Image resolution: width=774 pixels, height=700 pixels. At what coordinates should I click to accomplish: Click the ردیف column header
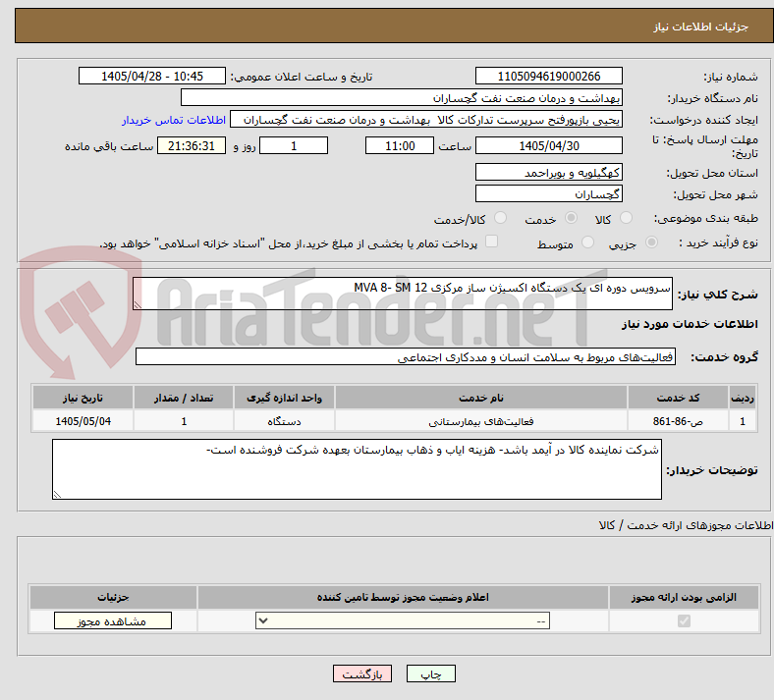(743, 398)
